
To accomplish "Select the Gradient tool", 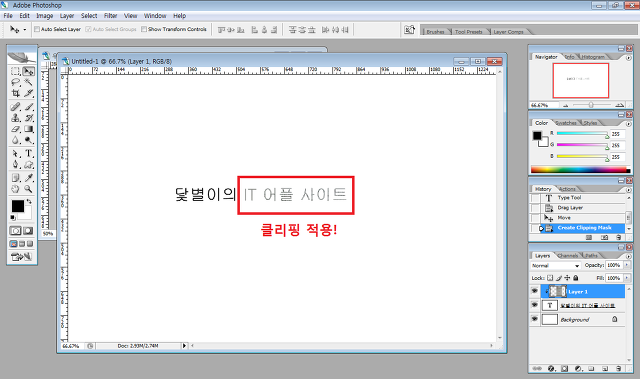I will point(28,129).
